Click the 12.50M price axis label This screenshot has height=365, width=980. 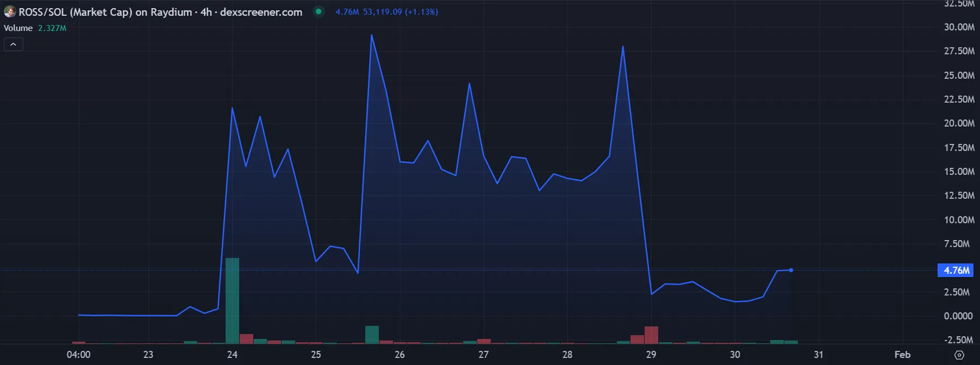click(x=959, y=196)
